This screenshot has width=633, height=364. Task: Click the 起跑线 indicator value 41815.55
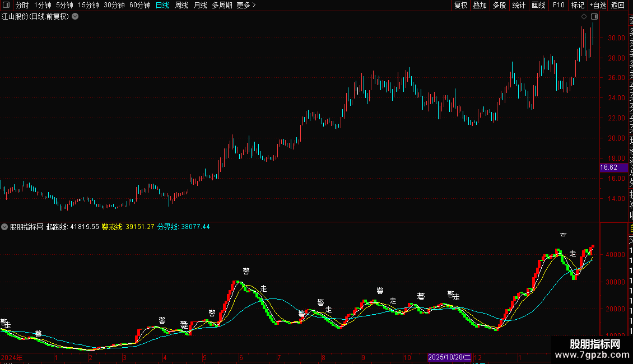pyautogui.click(x=72, y=227)
